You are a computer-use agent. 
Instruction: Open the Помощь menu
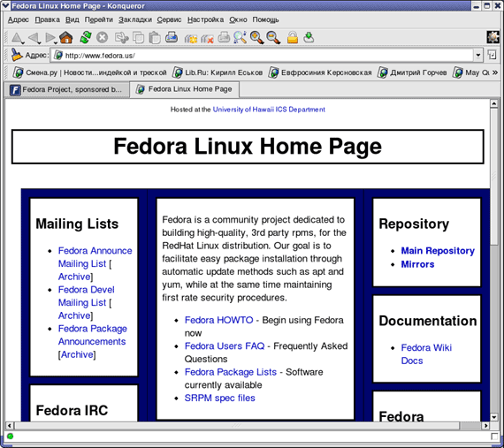click(x=265, y=20)
